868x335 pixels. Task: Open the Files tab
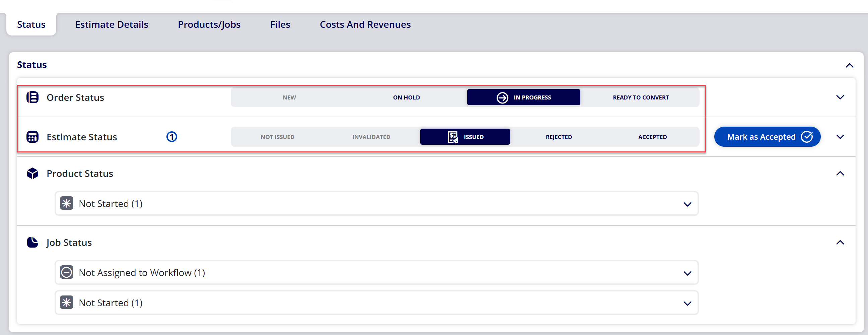click(x=280, y=24)
